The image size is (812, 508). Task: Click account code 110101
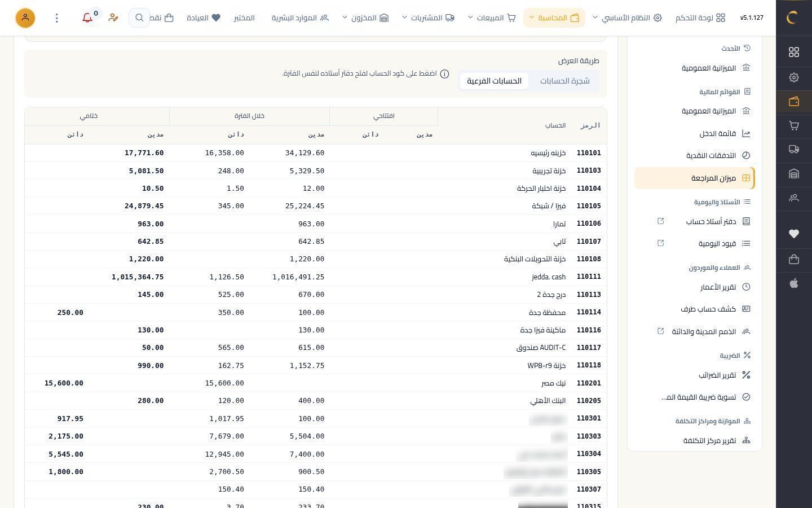589,153
